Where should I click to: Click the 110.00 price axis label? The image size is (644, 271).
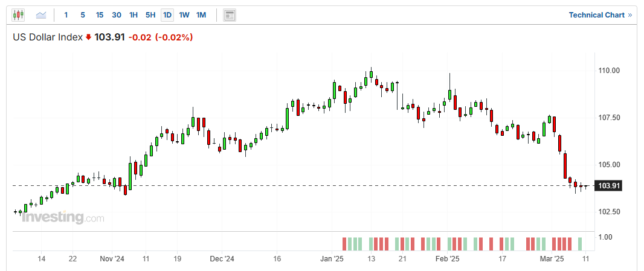pyautogui.click(x=608, y=71)
